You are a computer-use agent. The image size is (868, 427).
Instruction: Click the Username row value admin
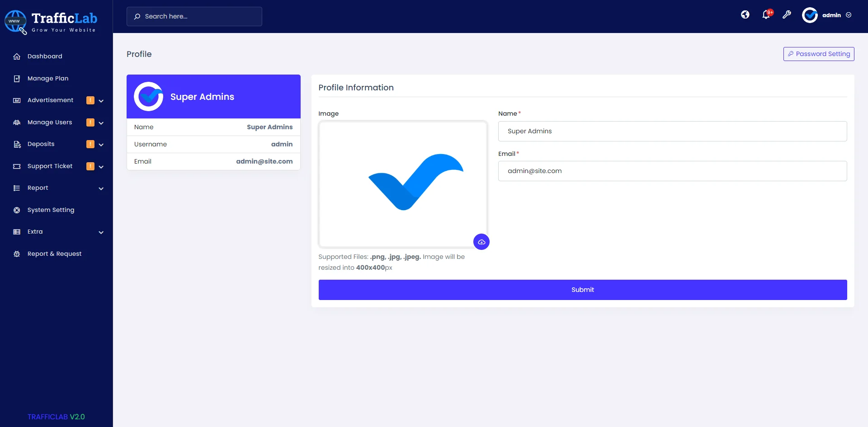[282, 144]
